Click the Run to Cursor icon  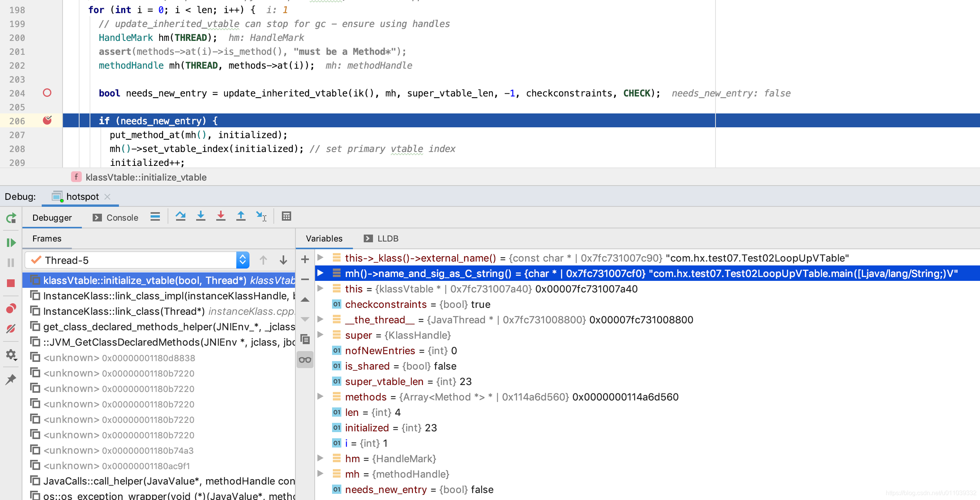pos(261,216)
